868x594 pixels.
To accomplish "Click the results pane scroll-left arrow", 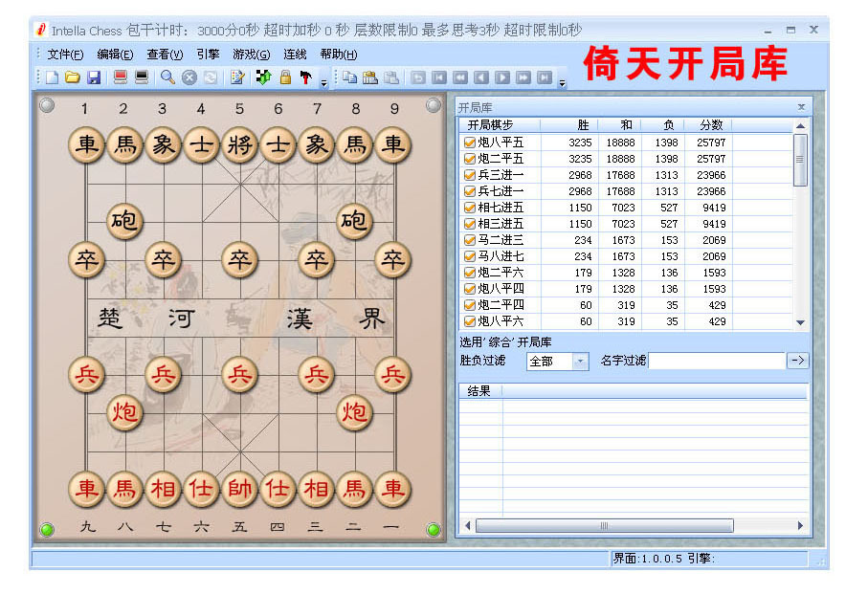I will (468, 525).
